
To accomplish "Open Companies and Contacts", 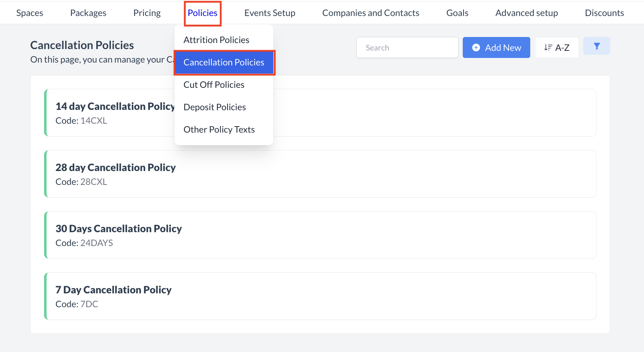I will [x=370, y=13].
